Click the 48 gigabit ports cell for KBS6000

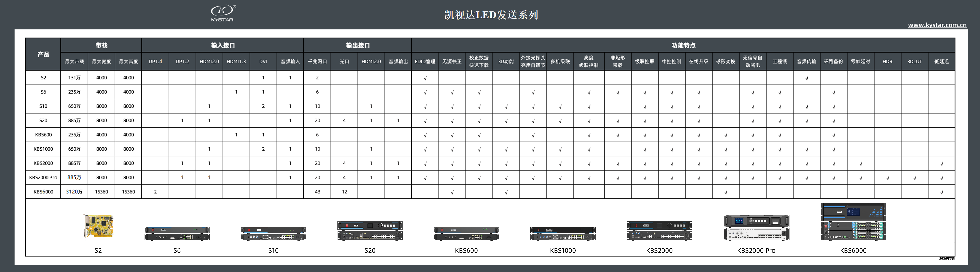pyautogui.click(x=317, y=192)
